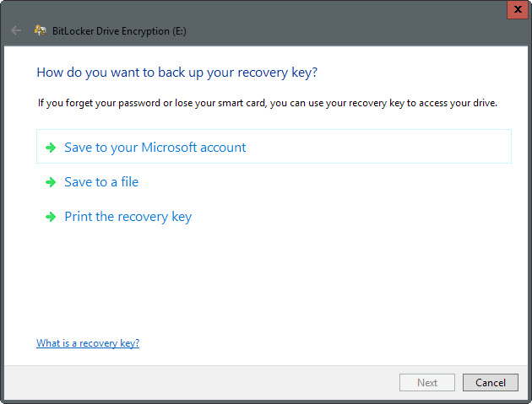Pick Print the recovery key option

[x=128, y=217]
